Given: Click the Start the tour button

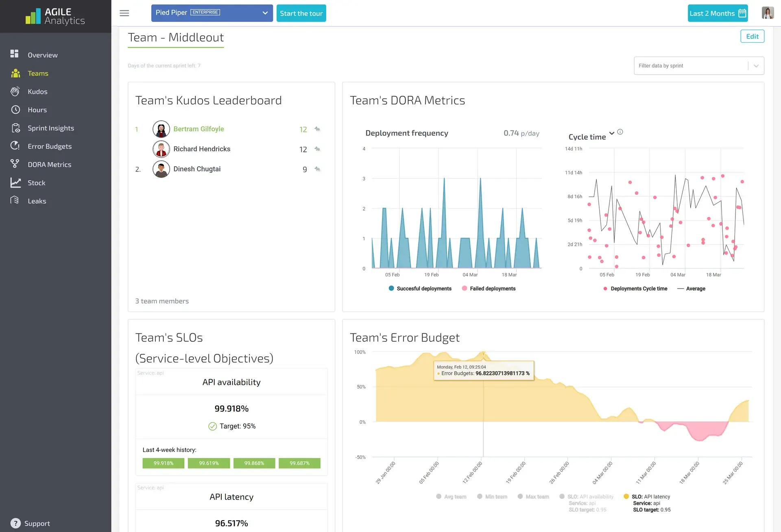Looking at the screenshot, I should tap(301, 13).
